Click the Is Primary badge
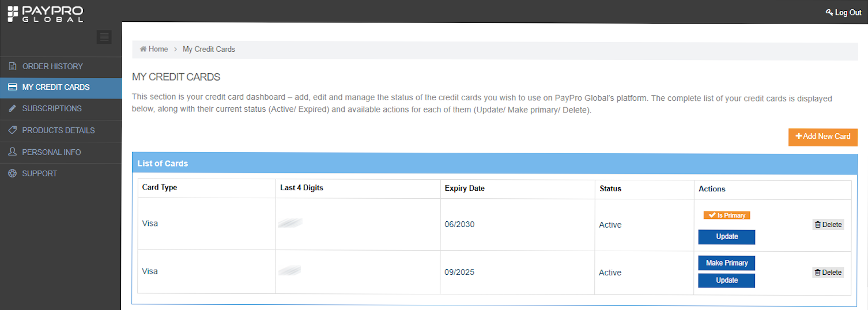 726,216
